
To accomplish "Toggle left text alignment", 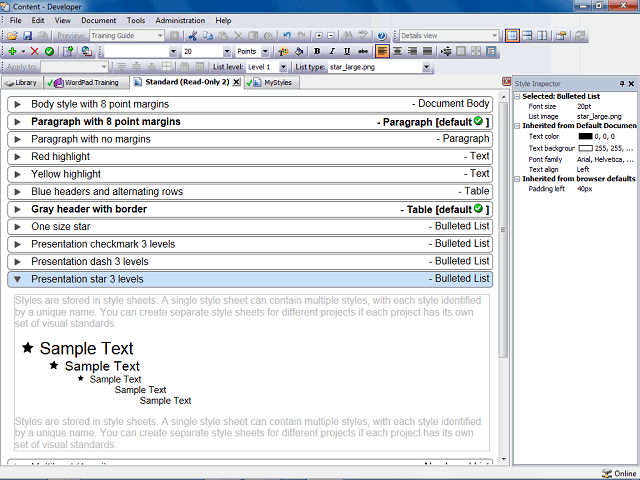I will (382, 51).
